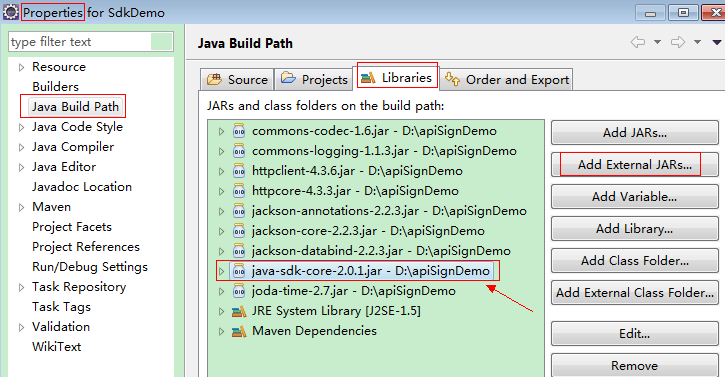This screenshot has width=725, height=377.
Task: Click the back navigation arrow icon
Action: coord(638,42)
